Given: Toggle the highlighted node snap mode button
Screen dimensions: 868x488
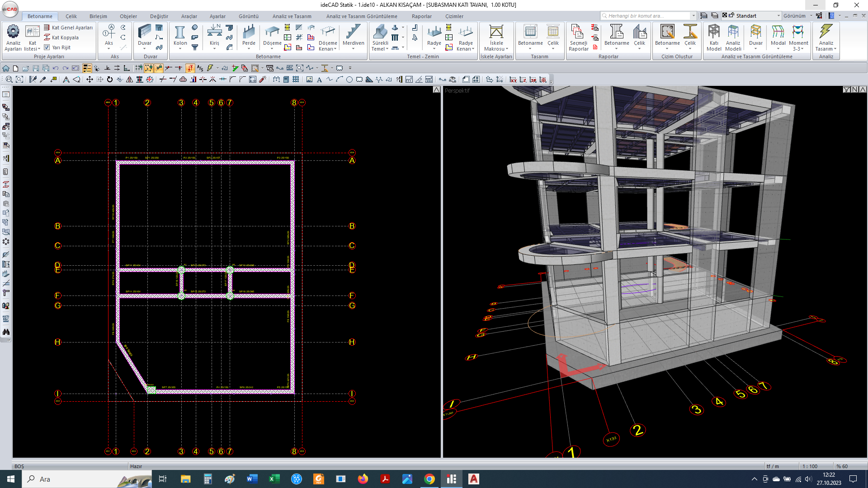Looking at the screenshot, I should pos(149,68).
